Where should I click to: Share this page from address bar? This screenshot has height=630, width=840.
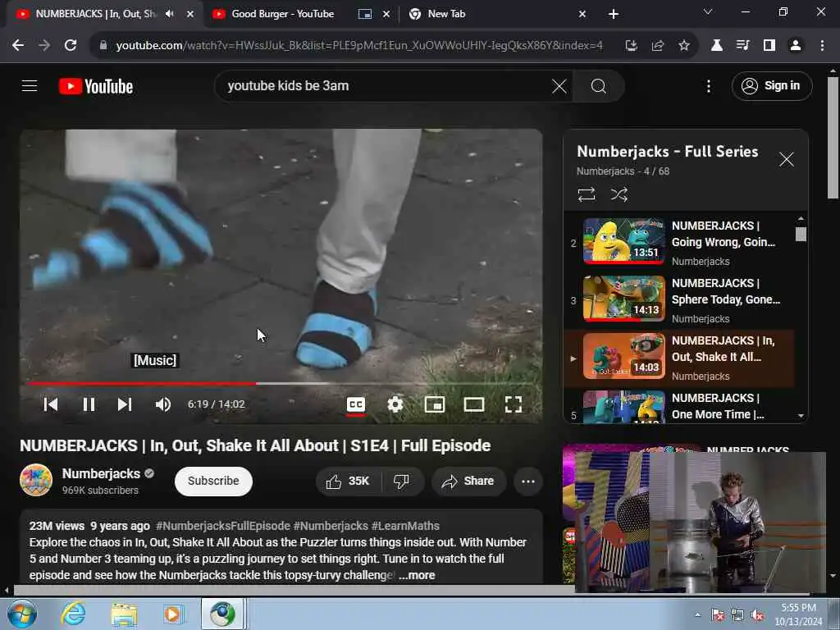point(658,46)
